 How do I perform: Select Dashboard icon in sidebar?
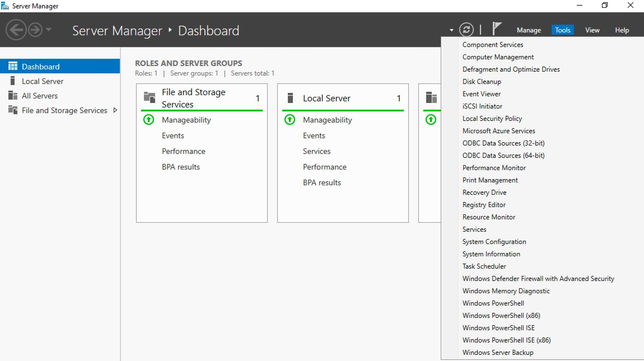pos(13,66)
